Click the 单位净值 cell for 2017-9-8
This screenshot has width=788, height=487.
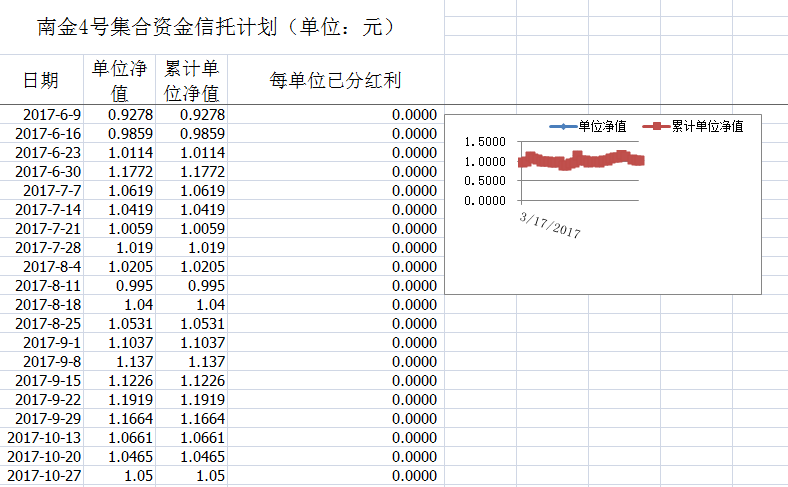point(119,362)
